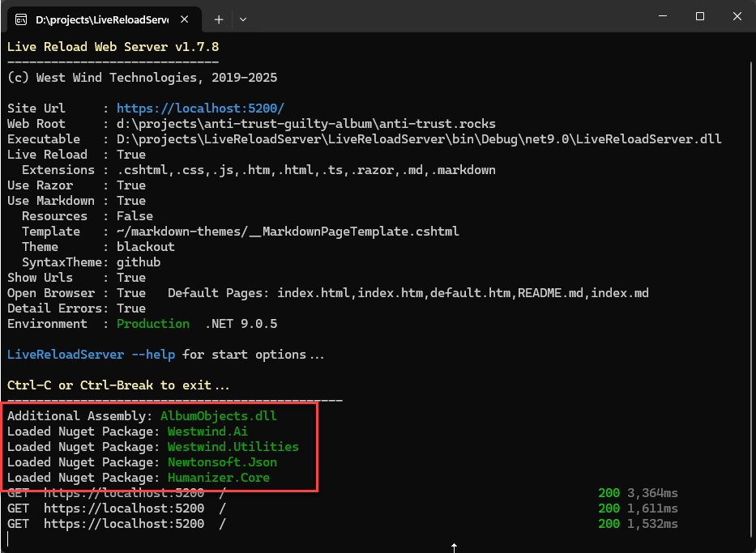The image size is (756, 553).
Task: Click the Open Browser 'True' value
Action: coord(131,293)
